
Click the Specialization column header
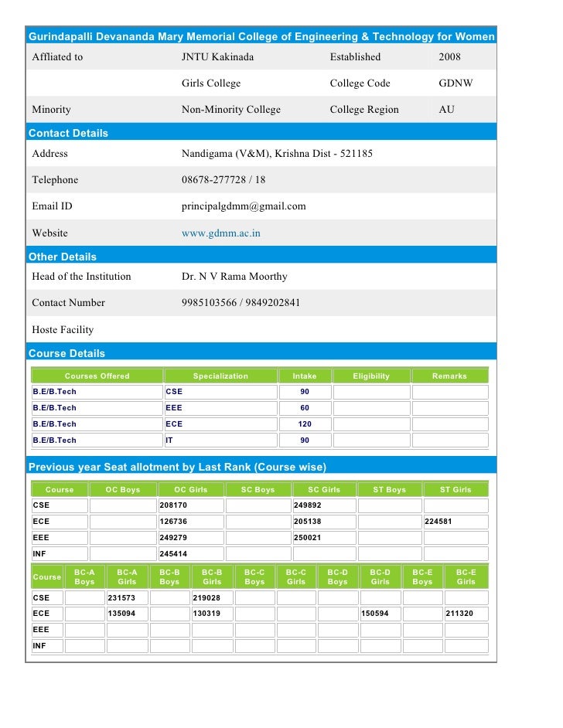[220, 376]
